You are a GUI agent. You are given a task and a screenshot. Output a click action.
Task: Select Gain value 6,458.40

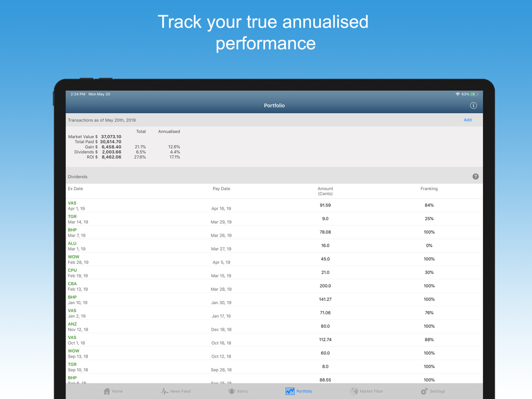pos(111,147)
